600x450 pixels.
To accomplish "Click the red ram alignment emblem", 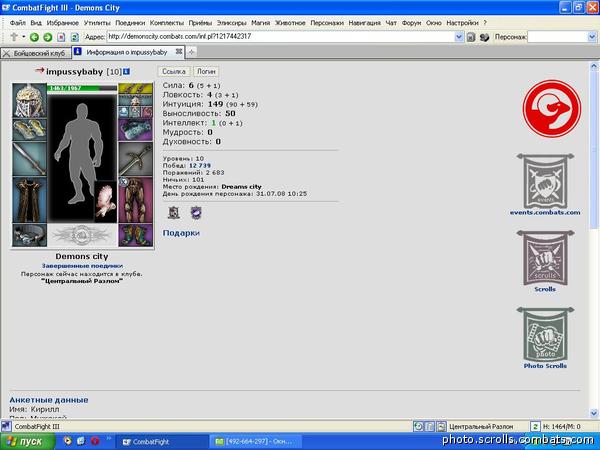I will 552,109.
